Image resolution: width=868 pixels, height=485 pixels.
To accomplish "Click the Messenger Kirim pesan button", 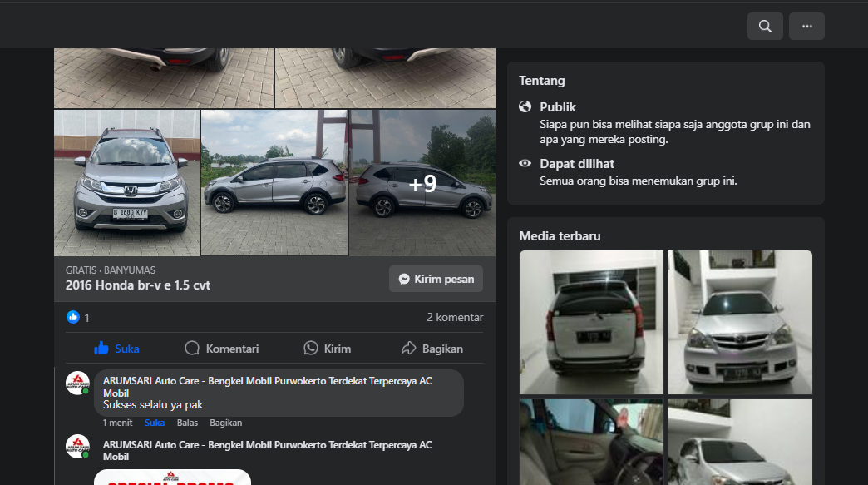I will tap(436, 279).
